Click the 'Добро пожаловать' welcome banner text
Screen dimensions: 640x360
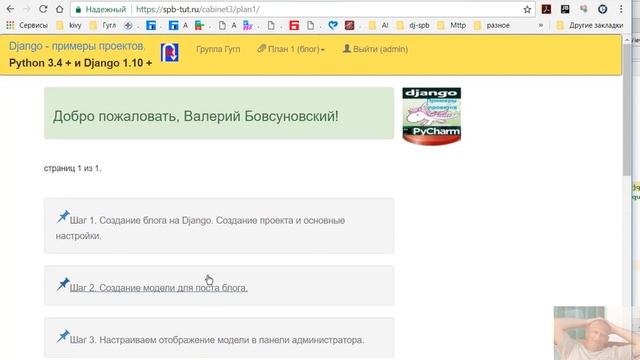(196, 116)
